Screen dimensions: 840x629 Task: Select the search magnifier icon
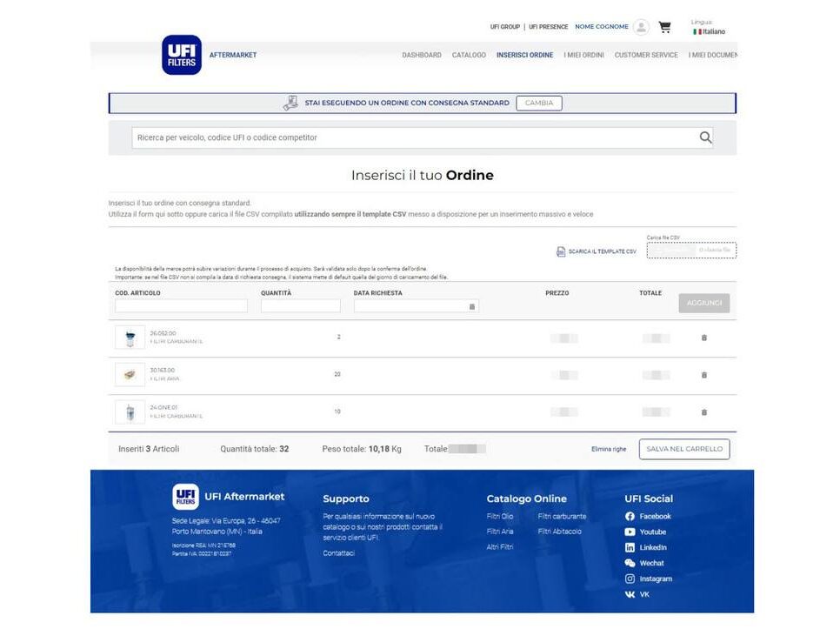click(x=705, y=137)
